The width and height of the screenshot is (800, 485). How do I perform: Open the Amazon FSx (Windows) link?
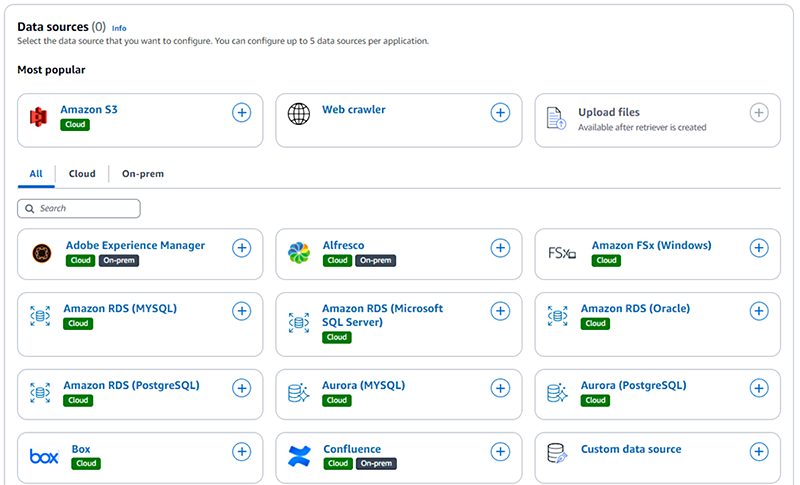point(652,245)
